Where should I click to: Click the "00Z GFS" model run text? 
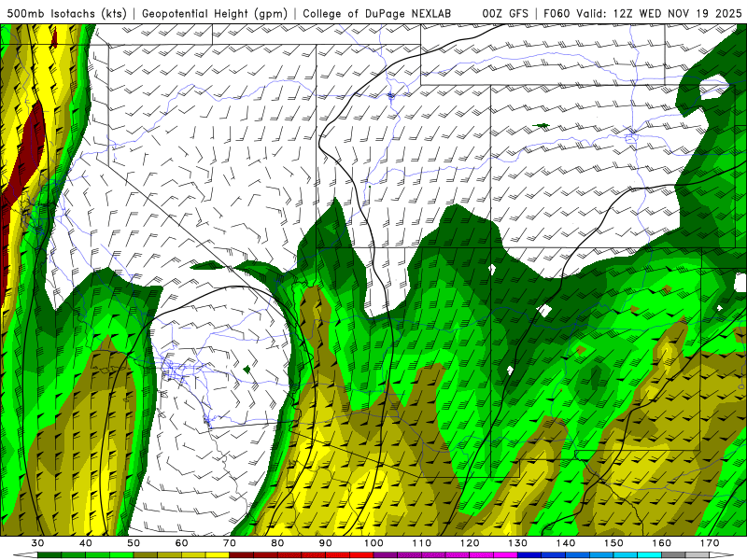point(505,13)
